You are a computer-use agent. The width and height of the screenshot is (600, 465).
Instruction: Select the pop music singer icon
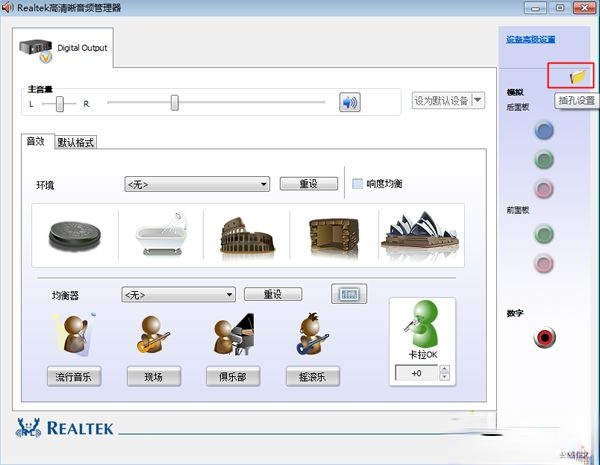point(74,334)
